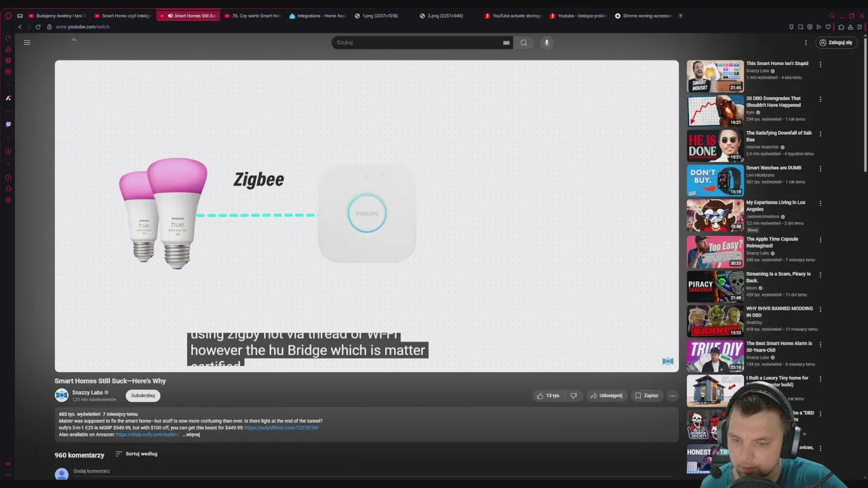Share video via Udostępnij button
Screen dimensions: 868x488
[606, 396]
